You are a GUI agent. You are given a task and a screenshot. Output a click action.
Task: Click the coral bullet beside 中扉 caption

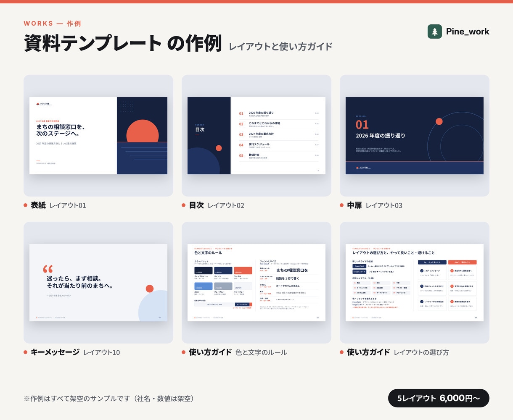pyautogui.click(x=342, y=205)
